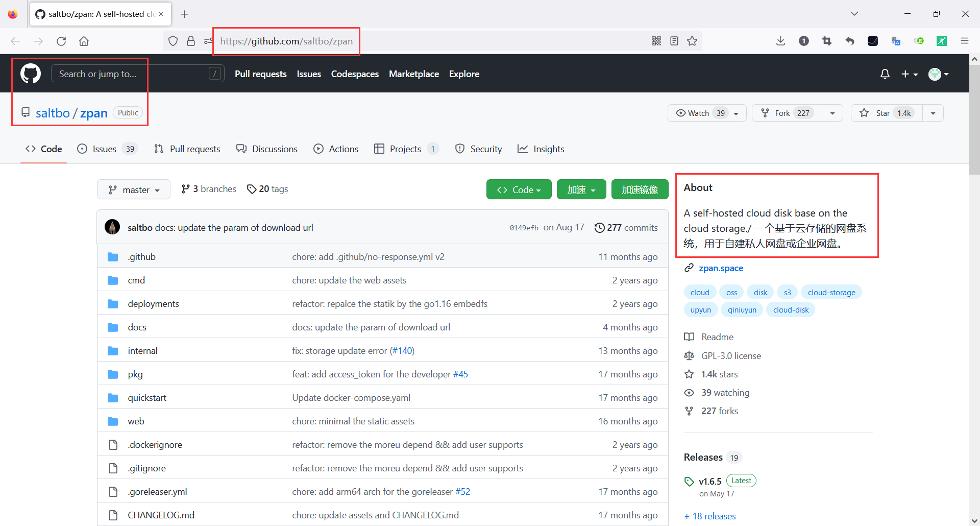This screenshot has height=526, width=980.
Task: Open the zpan.space website link
Action: (721, 268)
